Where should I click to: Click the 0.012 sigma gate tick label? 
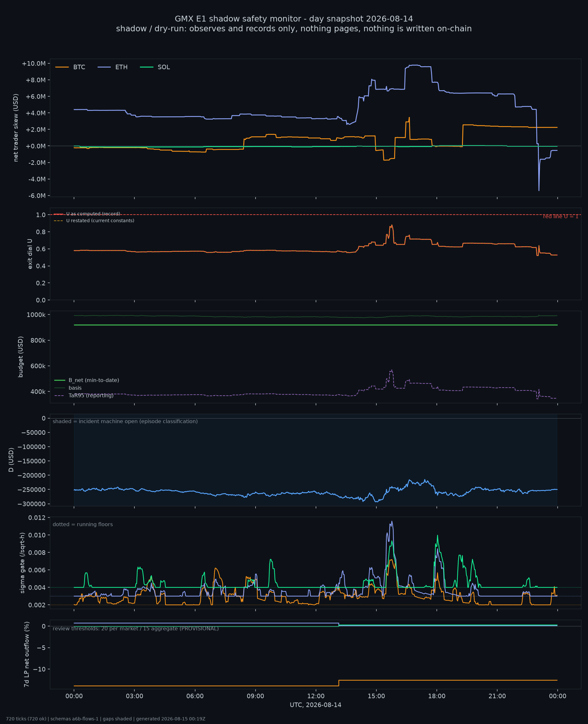37,518
